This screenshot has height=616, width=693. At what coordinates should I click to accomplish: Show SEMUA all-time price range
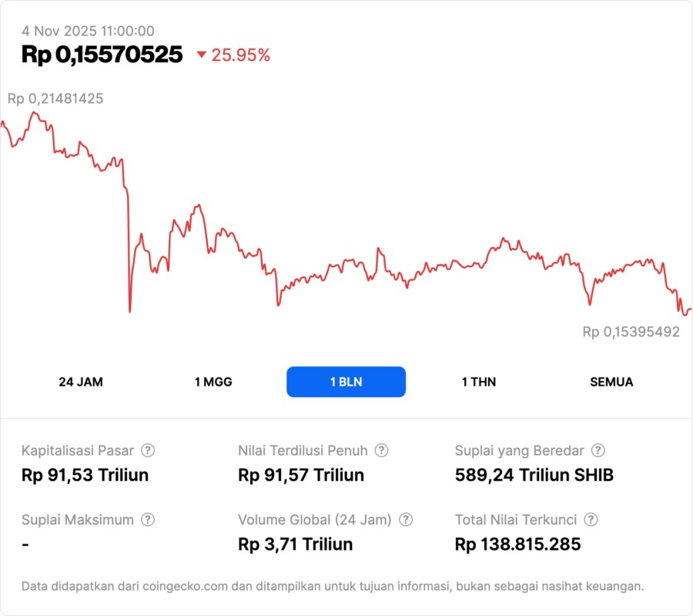(x=611, y=382)
